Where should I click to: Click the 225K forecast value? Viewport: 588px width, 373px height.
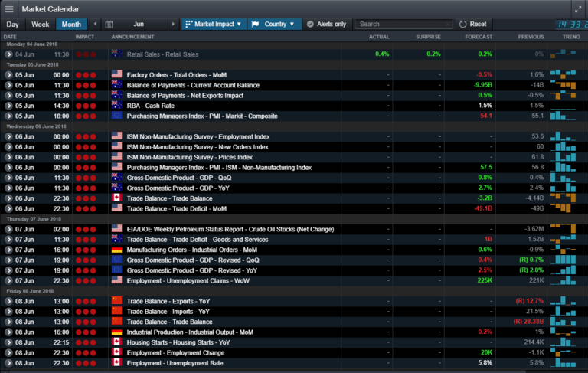[x=485, y=280]
